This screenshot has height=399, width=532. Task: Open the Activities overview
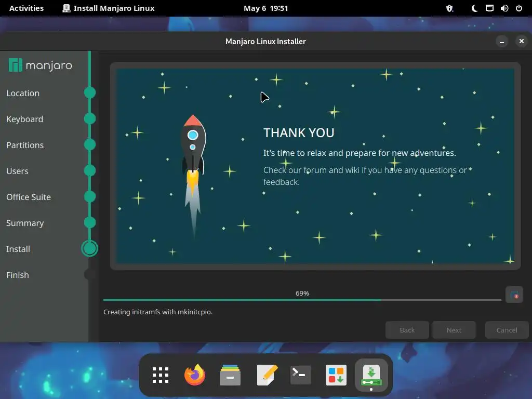26,8
